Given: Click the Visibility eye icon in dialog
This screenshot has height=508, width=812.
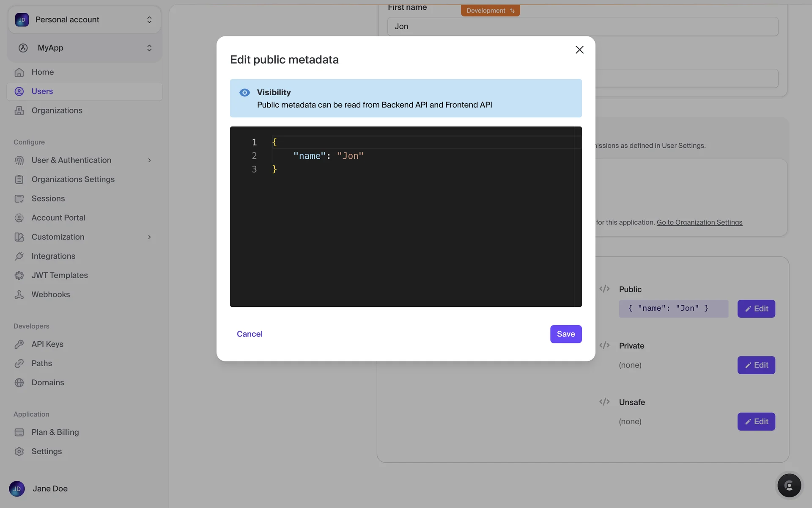Looking at the screenshot, I should pos(244,92).
